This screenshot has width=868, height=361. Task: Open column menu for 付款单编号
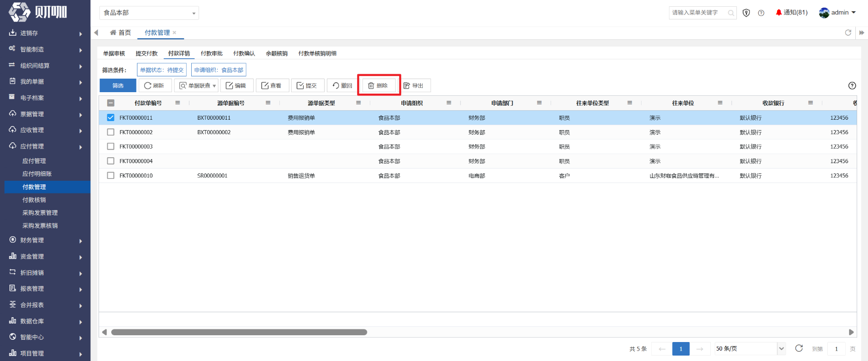178,103
